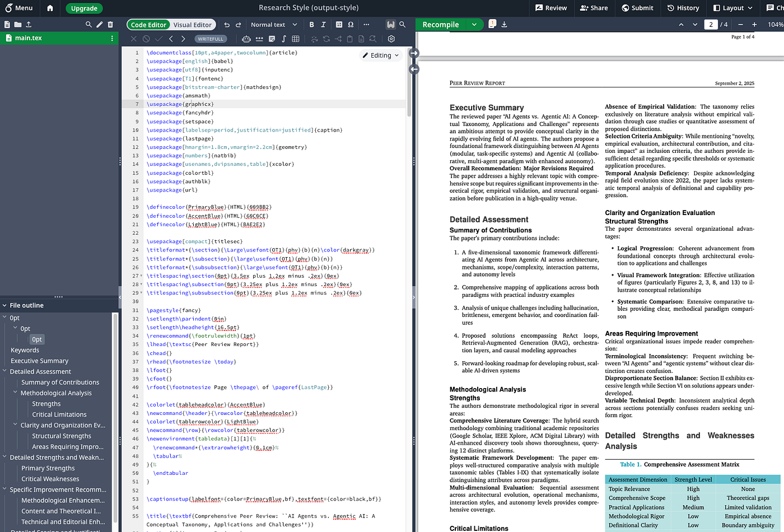Click Submit in top bar
The height and width of the screenshot is (532, 784).
[637, 8]
